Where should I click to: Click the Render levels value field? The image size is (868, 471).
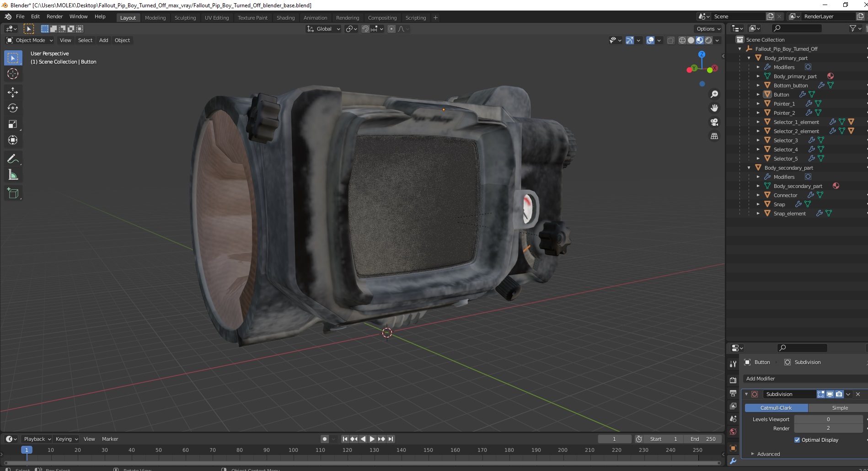tap(828, 428)
